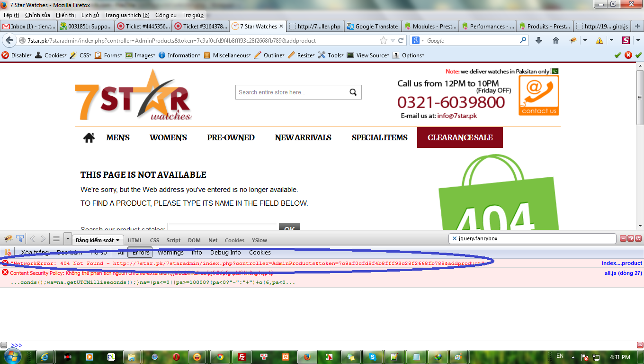Filter the console to Errors only
The image size is (644, 364).
click(141, 253)
